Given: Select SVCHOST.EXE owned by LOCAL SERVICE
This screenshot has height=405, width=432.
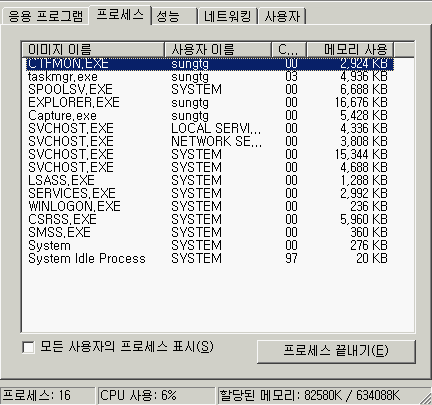Looking at the screenshot, I should (210, 129).
